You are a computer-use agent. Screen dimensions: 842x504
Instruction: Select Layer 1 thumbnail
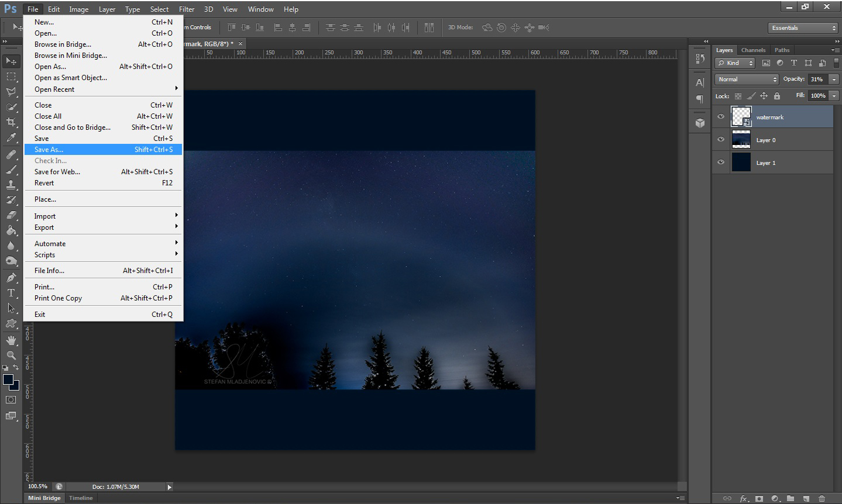pos(741,163)
